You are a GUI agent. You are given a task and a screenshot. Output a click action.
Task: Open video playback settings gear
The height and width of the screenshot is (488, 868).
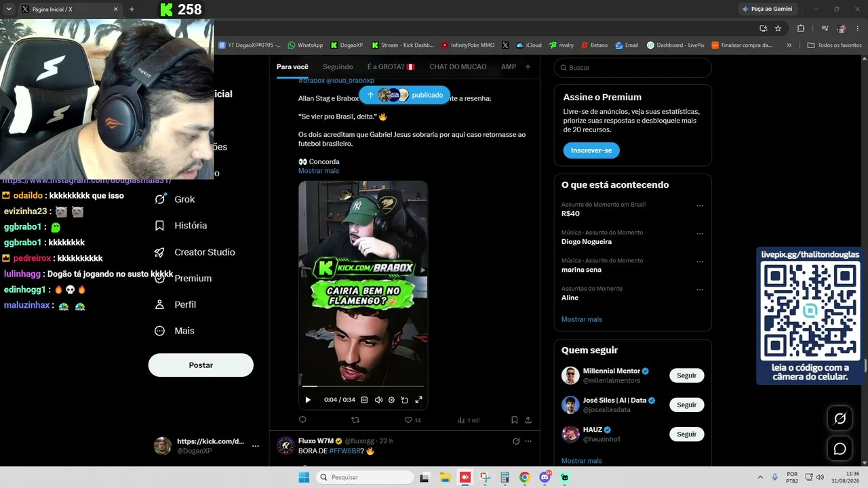pos(391,400)
